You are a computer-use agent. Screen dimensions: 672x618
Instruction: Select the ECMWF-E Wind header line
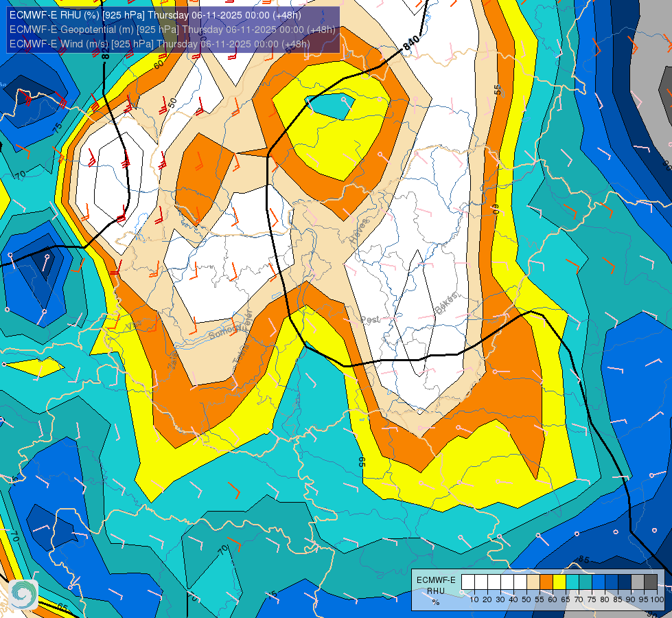click(x=159, y=44)
